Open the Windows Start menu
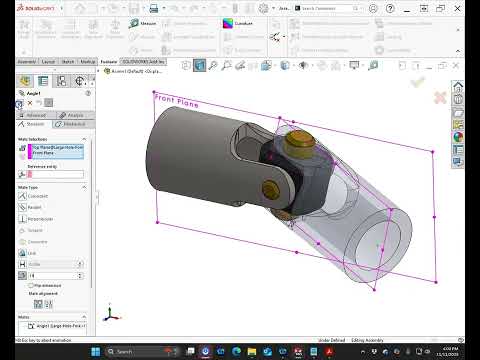This screenshot has width=480, height=360. (95, 351)
